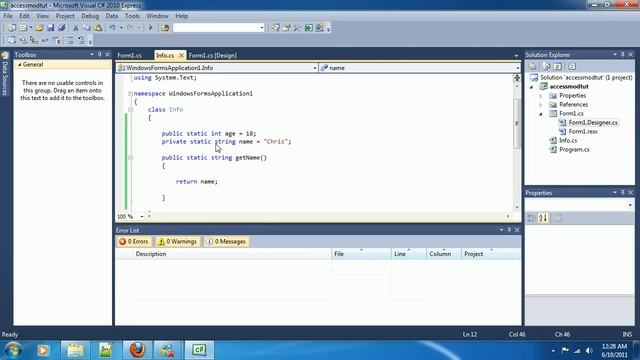
Task: Click the Cut toolbar icon
Action: click(x=76, y=28)
